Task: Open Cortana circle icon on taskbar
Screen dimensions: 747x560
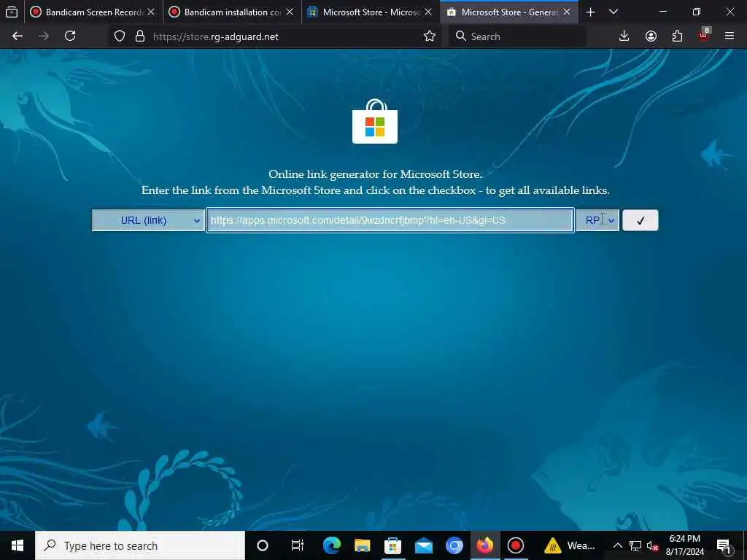Action: (263, 545)
